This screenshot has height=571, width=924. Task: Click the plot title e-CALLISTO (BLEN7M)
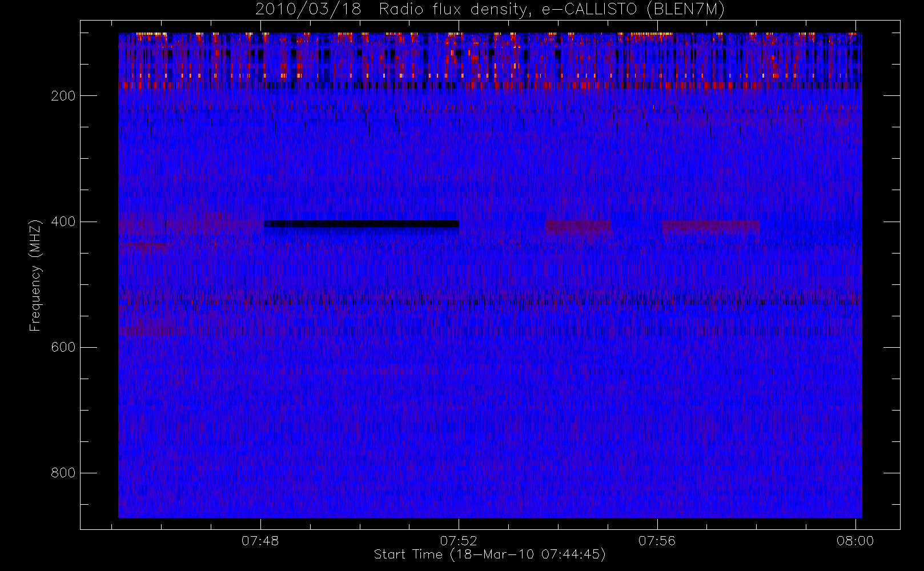coord(633,10)
